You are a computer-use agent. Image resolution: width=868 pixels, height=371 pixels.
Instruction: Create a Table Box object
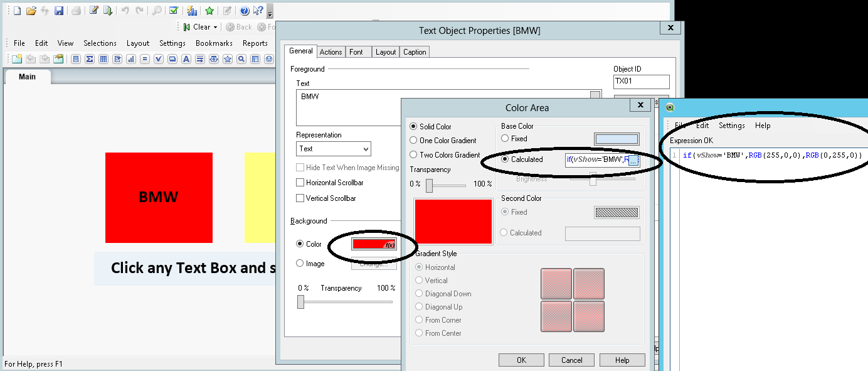coord(103,59)
